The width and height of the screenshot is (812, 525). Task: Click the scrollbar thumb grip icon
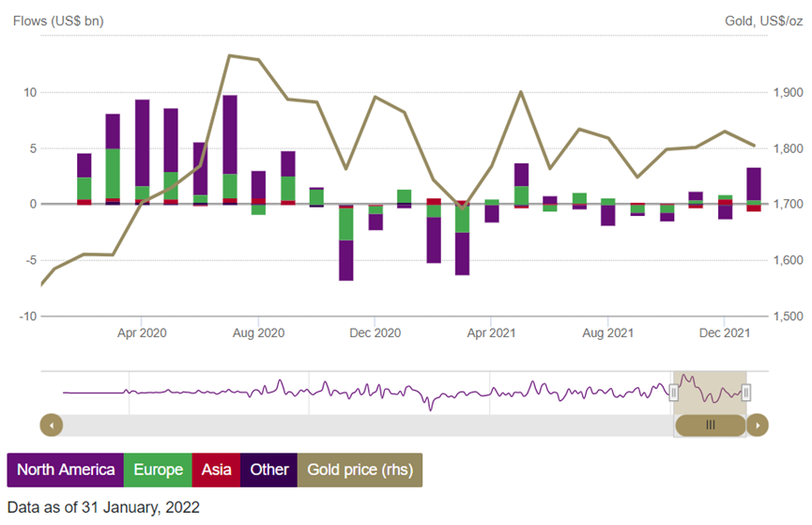click(710, 425)
